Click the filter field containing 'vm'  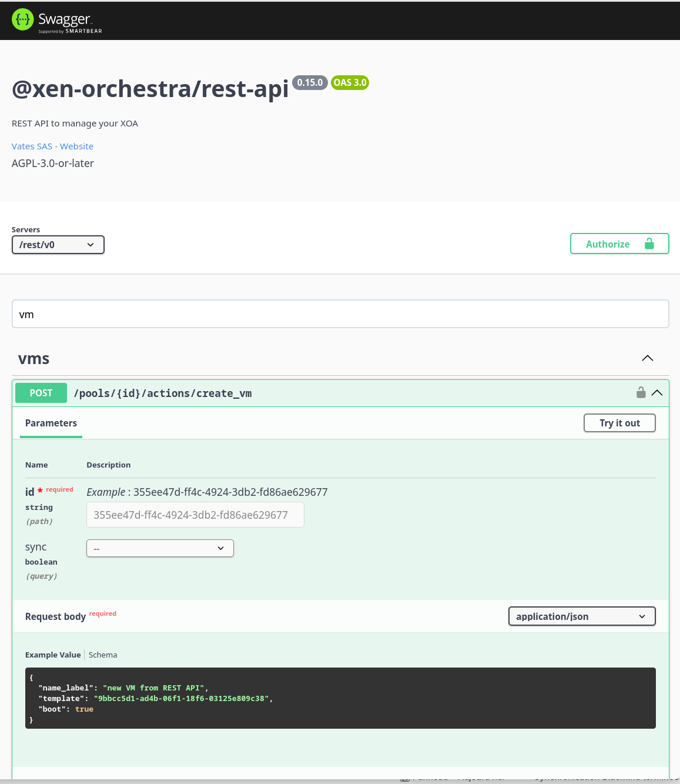pyautogui.click(x=340, y=313)
